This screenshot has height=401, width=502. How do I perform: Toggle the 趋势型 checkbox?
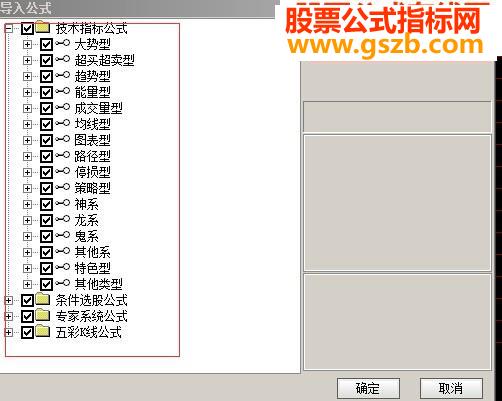pos(46,77)
